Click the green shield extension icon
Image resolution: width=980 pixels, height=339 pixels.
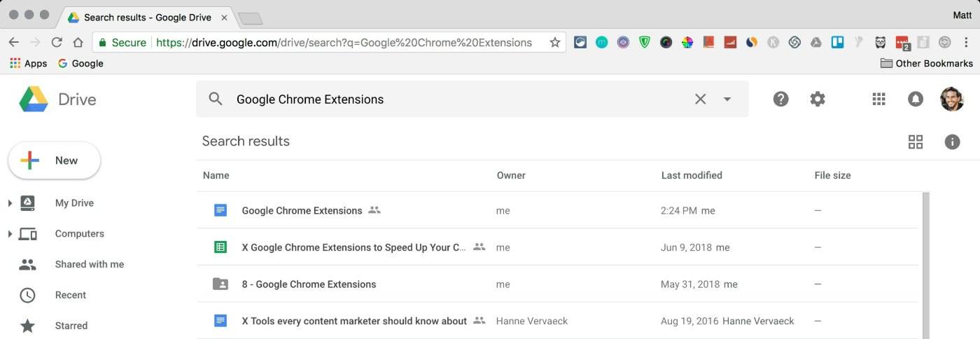(x=645, y=42)
